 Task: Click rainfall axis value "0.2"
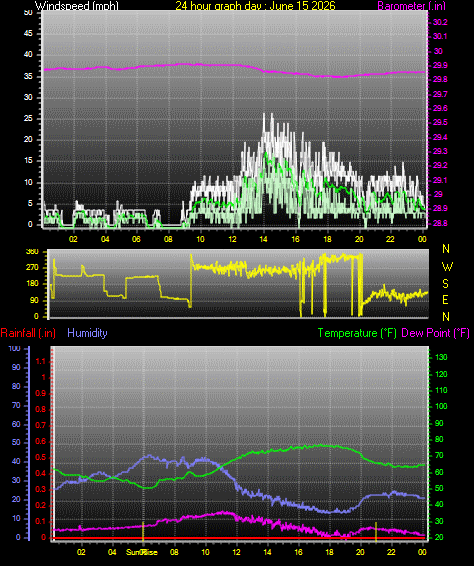point(41,506)
